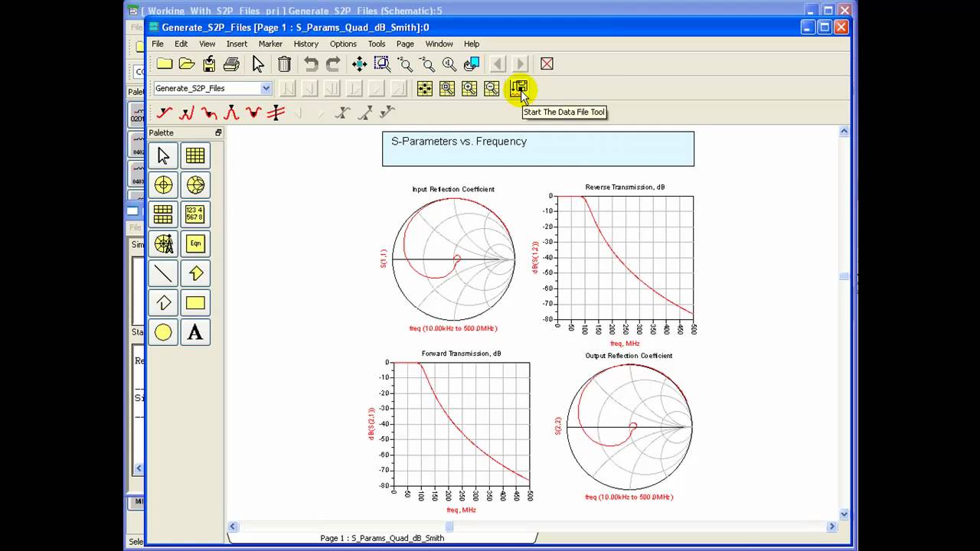Click the Start The Data File Tool icon
The width and height of the screenshot is (980, 551).
519,88
